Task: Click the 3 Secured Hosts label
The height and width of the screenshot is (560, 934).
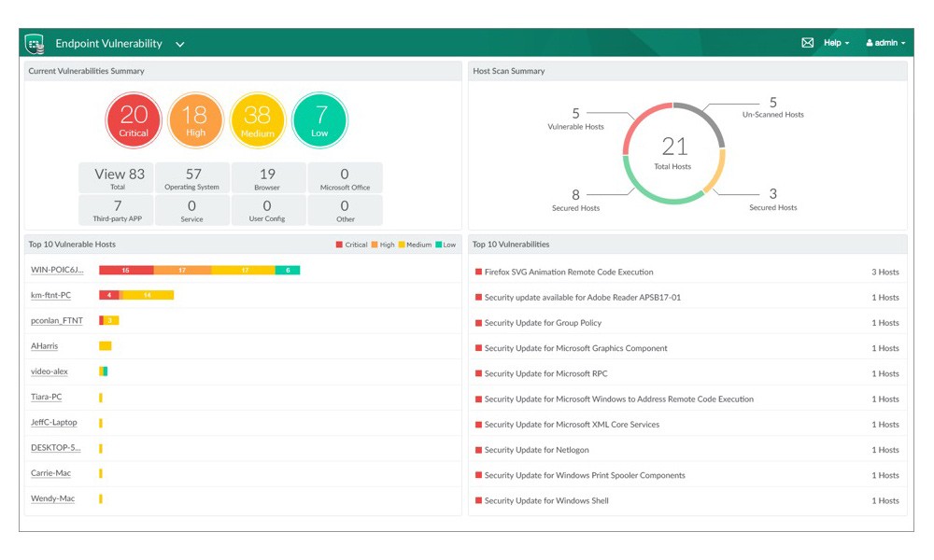Action: click(x=772, y=200)
